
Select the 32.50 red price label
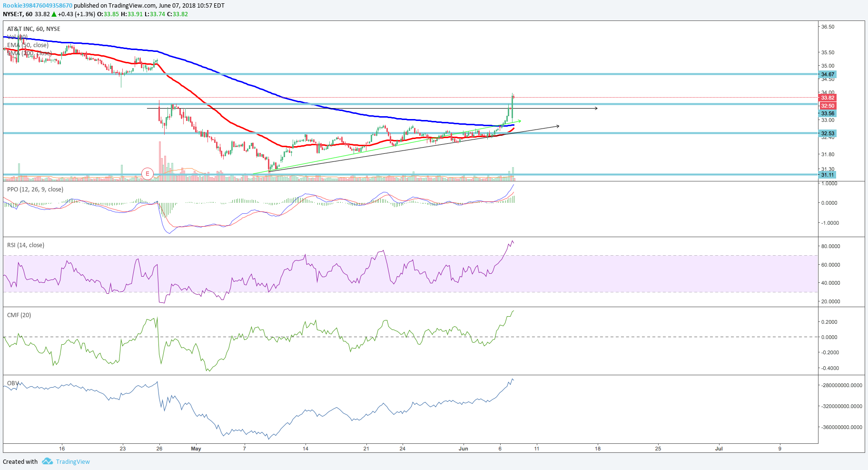click(x=828, y=106)
